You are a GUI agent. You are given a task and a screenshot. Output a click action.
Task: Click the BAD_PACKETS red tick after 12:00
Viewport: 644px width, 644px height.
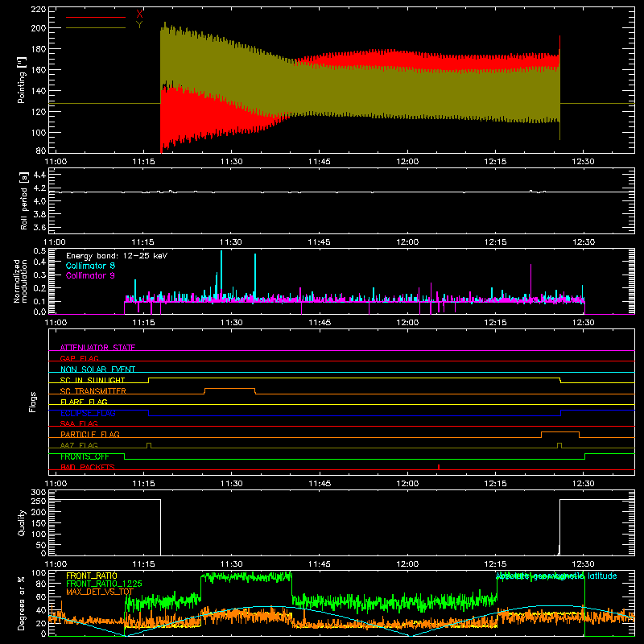pos(439,467)
